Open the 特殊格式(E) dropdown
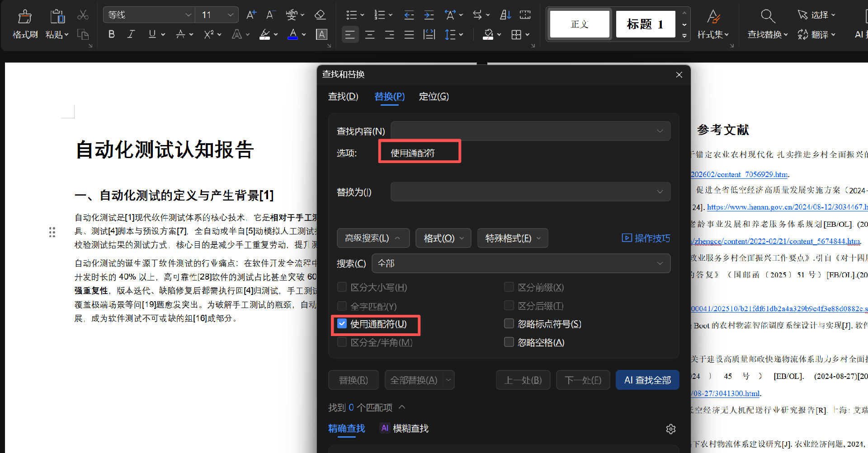This screenshot has height=453, width=868. click(513, 238)
